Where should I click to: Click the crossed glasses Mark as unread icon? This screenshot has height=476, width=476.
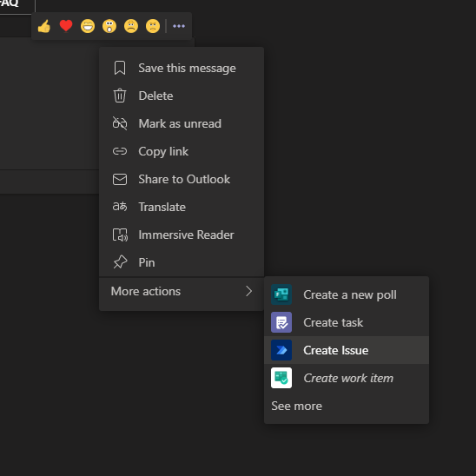(120, 123)
